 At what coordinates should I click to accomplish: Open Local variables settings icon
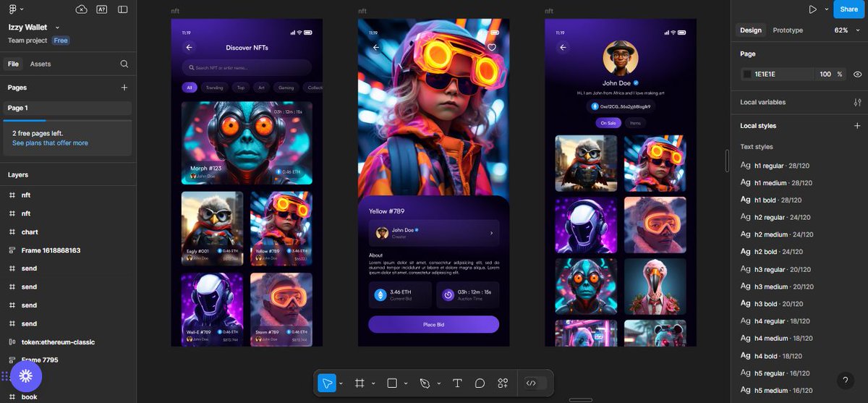(x=858, y=102)
